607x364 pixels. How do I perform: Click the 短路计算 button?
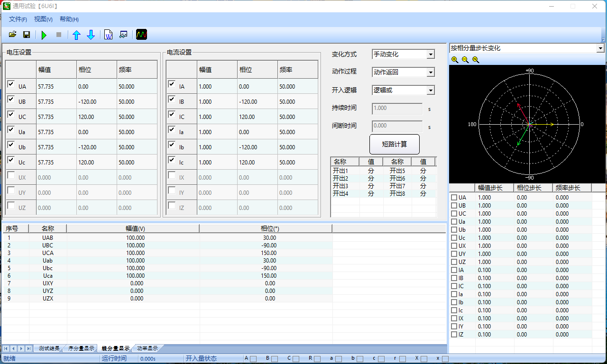pyautogui.click(x=394, y=144)
